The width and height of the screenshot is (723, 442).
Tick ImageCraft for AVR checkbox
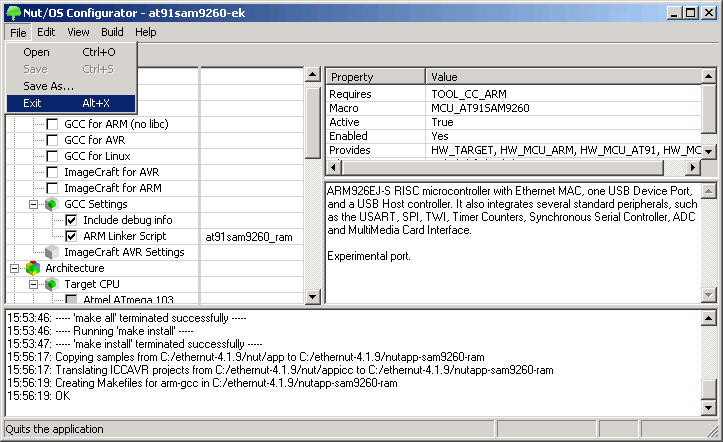point(53,172)
